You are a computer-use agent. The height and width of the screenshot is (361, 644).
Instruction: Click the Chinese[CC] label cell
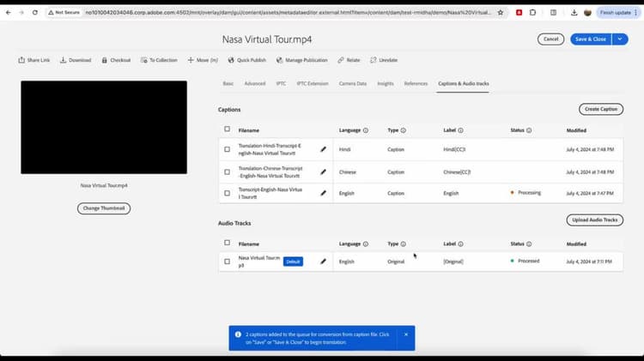click(x=457, y=171)
